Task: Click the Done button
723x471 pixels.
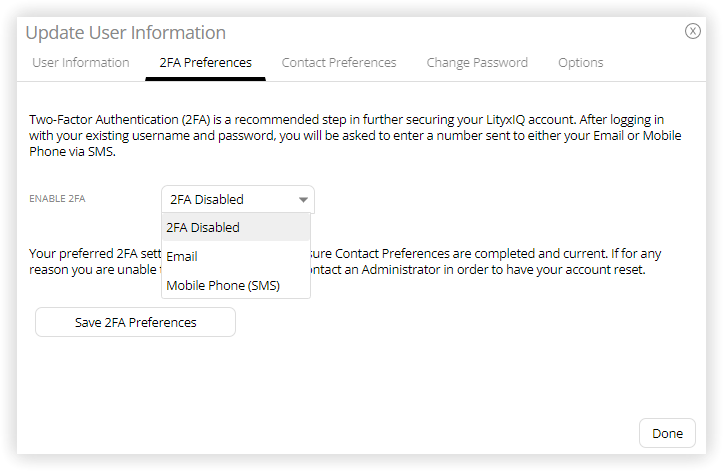Action: coord(667,433)
